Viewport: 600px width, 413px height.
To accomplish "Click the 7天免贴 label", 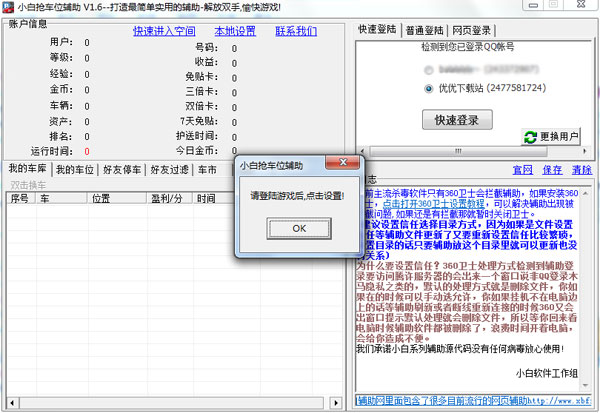I will [199, 121].
